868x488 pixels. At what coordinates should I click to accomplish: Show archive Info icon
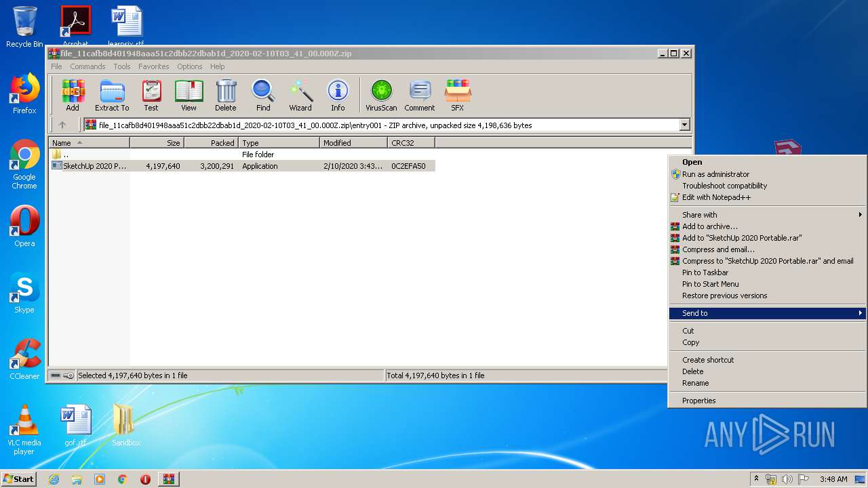click(x=338, y=96)
